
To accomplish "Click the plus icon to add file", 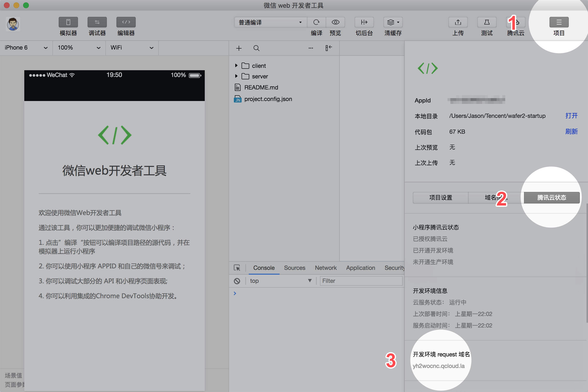I will click(x=239, y=48).
